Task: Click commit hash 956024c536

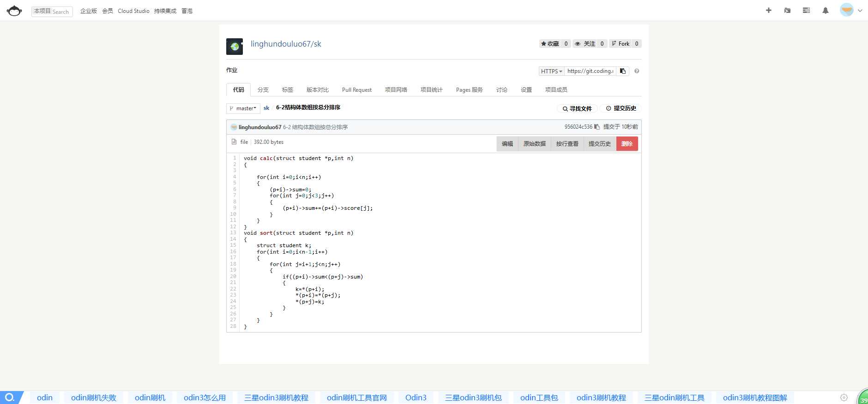Action: [578, 127]
